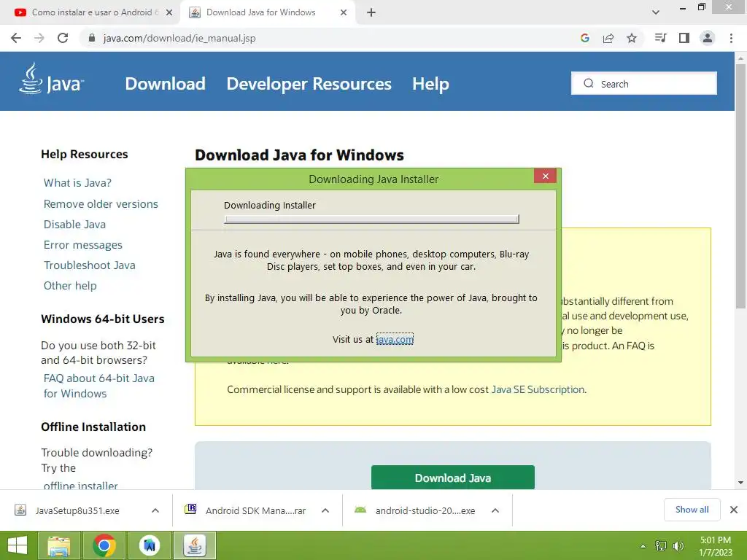Click the Chrome taskbar icon

(x=104, y=545)
